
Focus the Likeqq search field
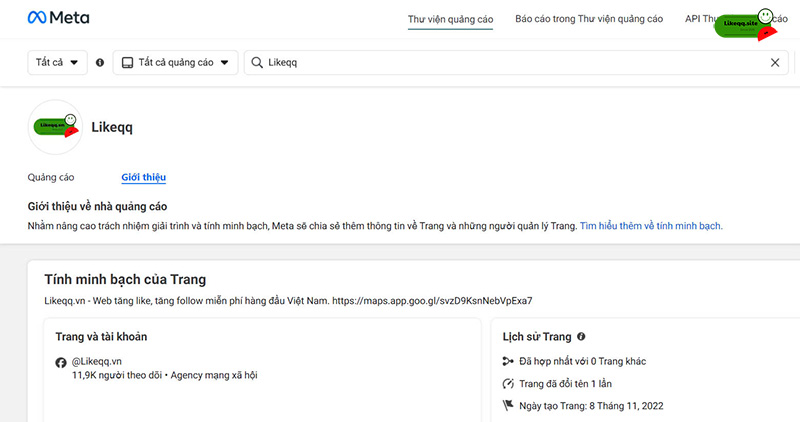(x=516, y=62)
